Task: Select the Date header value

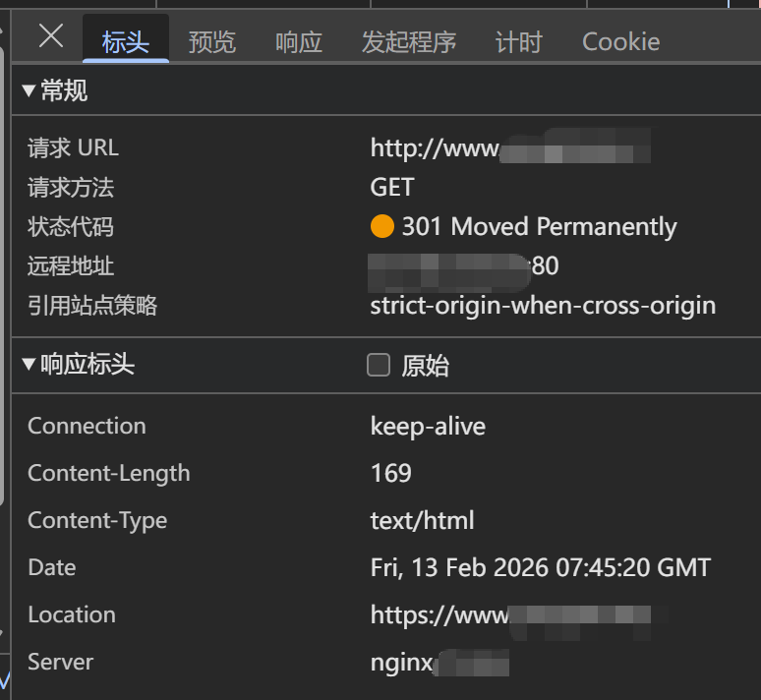Action: click(540, 568)
